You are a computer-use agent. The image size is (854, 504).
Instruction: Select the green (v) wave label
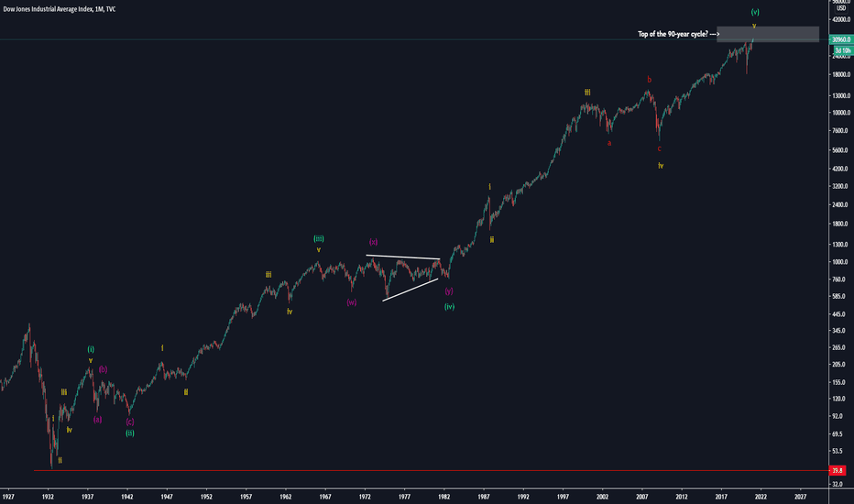coord(755,12)
